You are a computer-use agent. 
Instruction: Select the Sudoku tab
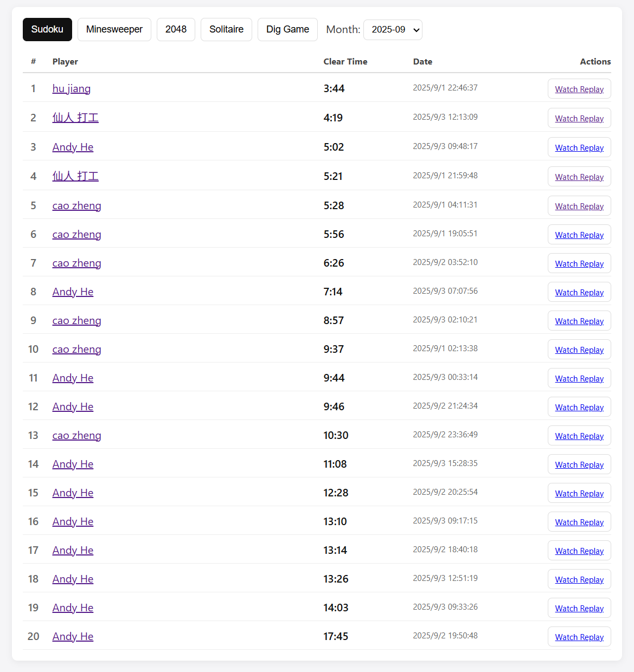click(x=47, y=29)
